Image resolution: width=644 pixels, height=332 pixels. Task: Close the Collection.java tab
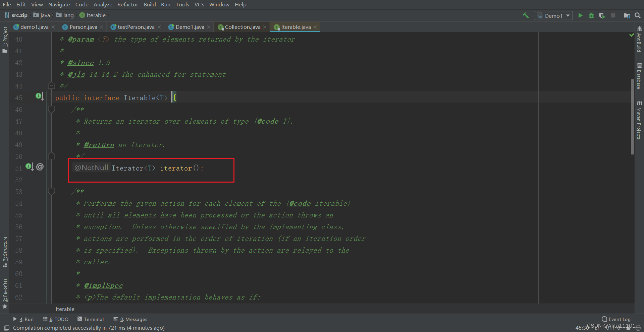click(265, 27)
